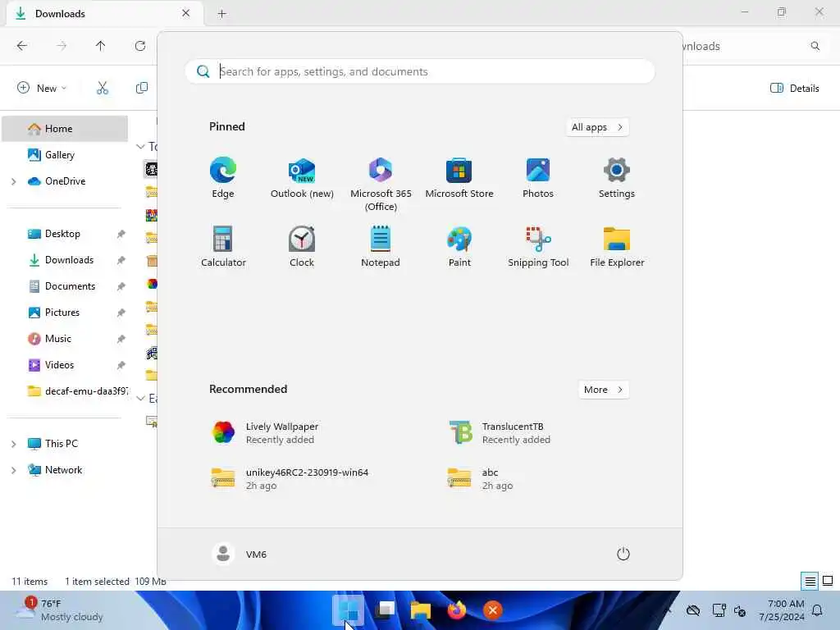This screenshot has height=630, width=840.
Task: Open Microsoft 365 (Office) app
Action: tap(381, 185)
